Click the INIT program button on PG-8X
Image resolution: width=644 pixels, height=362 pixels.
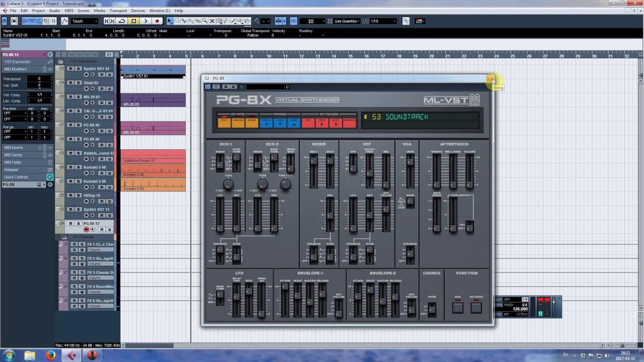tap(308, 123)
